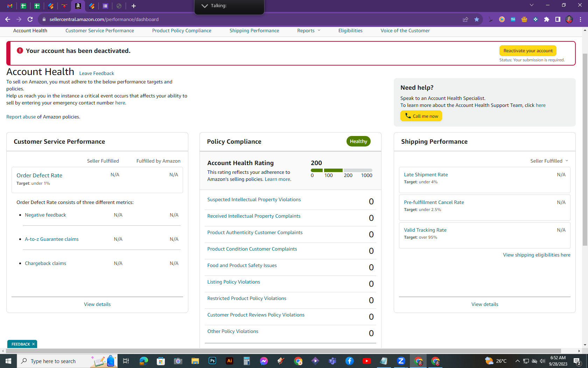The width and height of the screenshot is (588, 368).
Task: Click the horizontal page scrollbar
Action: tap(283, 351)
